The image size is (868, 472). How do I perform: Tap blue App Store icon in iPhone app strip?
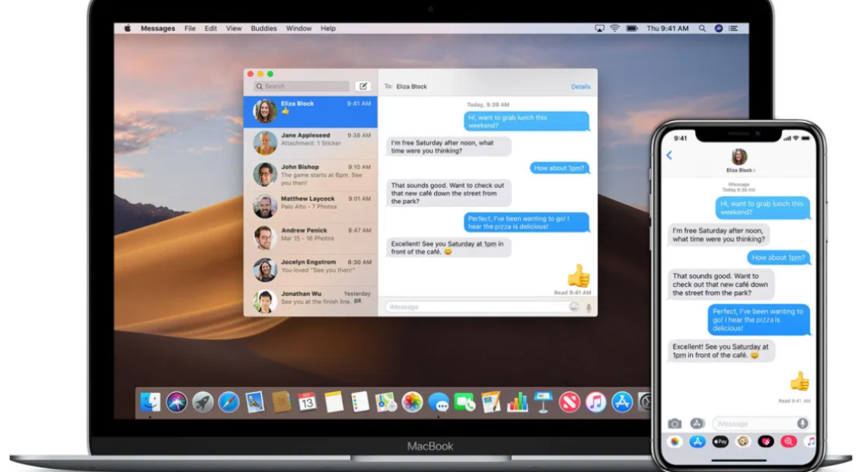[697, 442]
